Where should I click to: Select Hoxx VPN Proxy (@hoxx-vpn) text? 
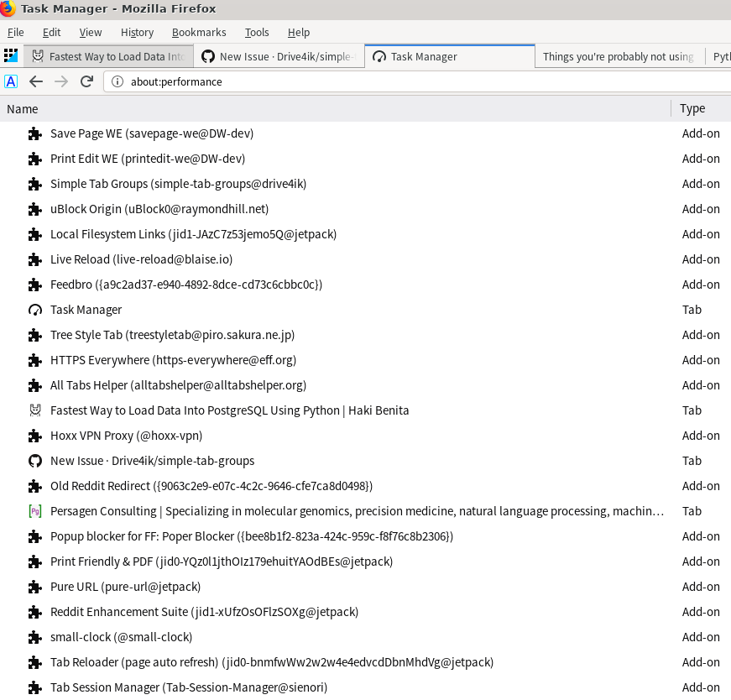tap(127, 436)
